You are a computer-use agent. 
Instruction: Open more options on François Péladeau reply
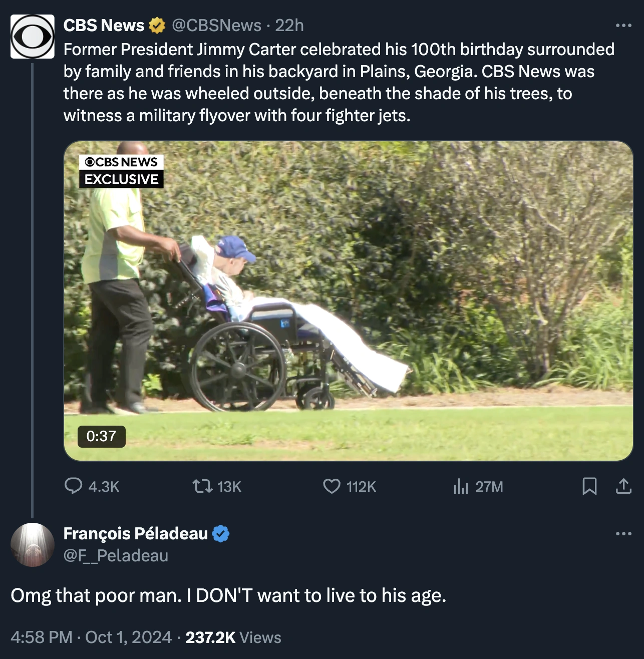pyautogui.click(x=623, y=534)
